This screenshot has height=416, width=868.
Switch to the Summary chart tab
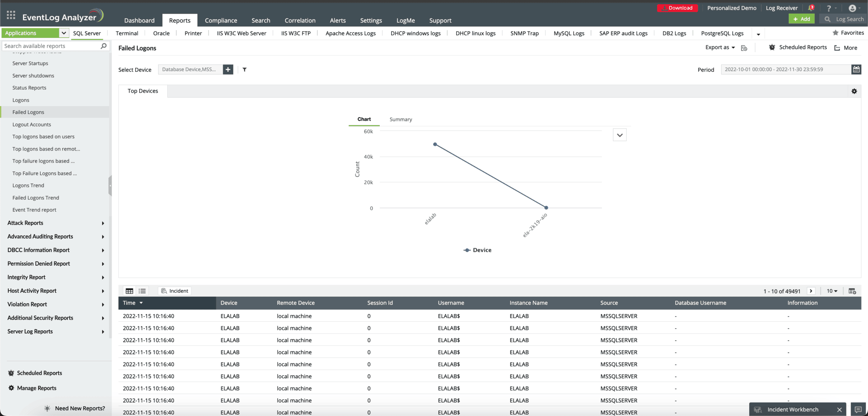tap(401, 119)
